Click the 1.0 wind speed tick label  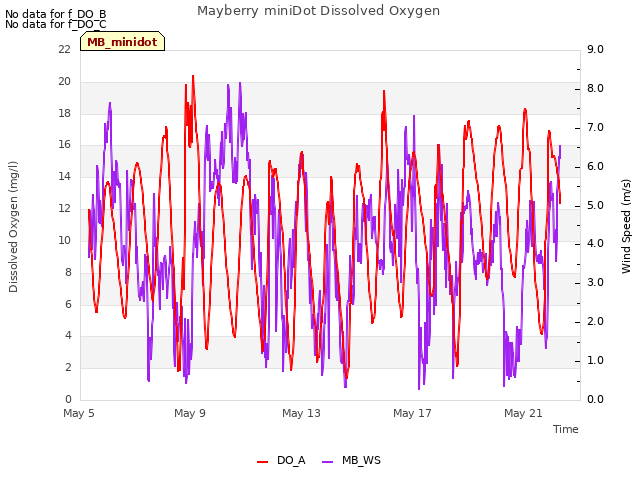[x=595, y=360]
